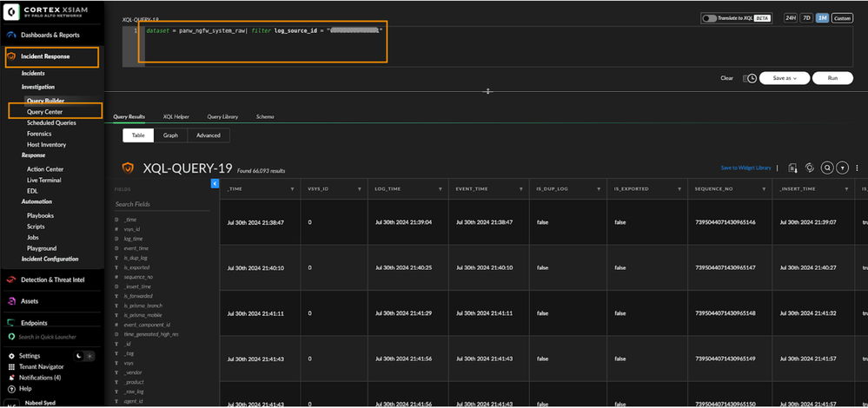Click the refresh results icon
Screen dimensions: 868x408
pyautogui.click(x=810, y=168)
